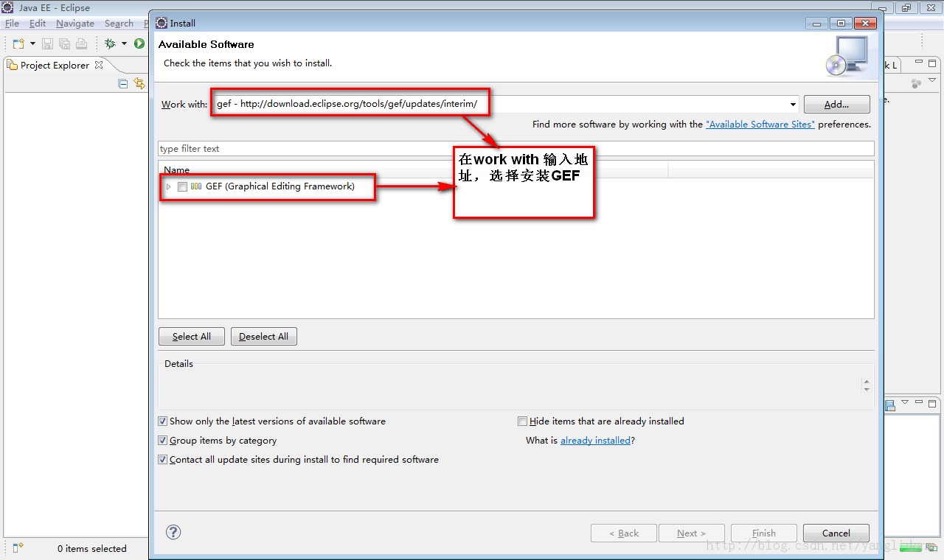Click the Print icon in Eclipse toolbar
Screen dimensions: 944x560
[x=81, y=44]
